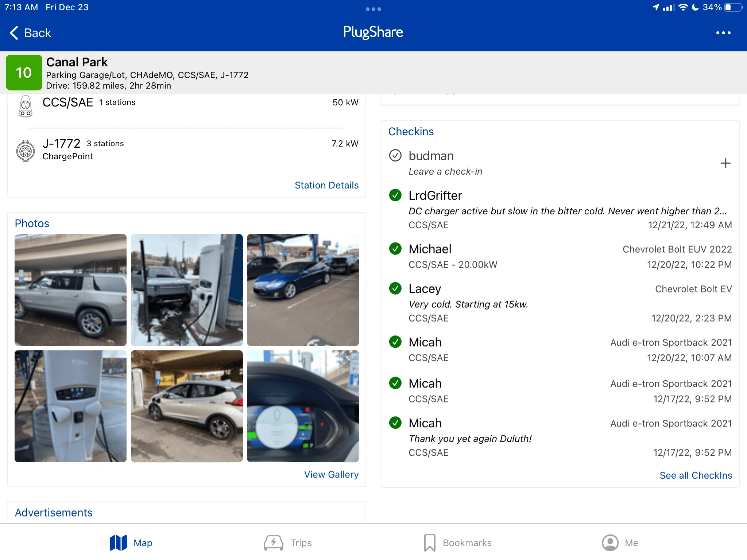Tap the Do Not Disturb moon icon
The width and height of the screenshot is (747, 560).
point(695,7)
